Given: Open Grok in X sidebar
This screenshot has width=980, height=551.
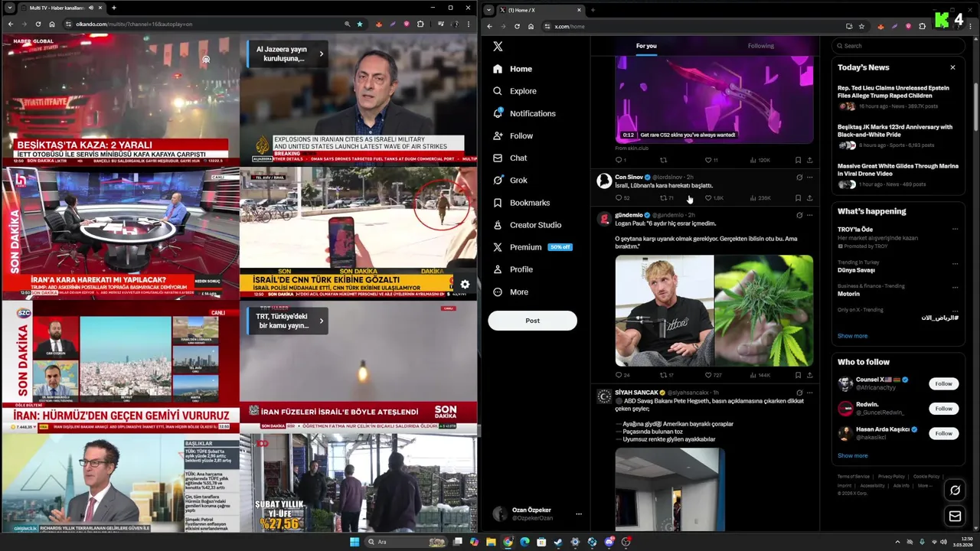Looking at the screenshot, I should click(x=510, y=180).
